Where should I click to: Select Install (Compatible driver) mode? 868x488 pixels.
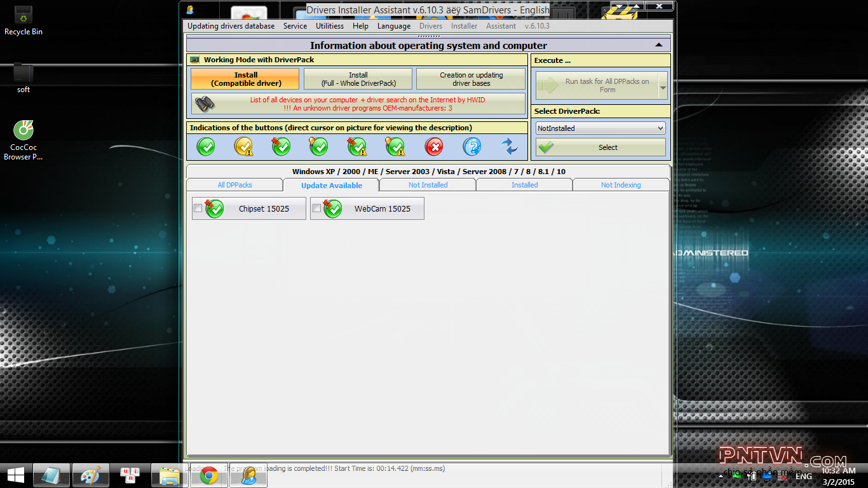(x=245, y=79)
